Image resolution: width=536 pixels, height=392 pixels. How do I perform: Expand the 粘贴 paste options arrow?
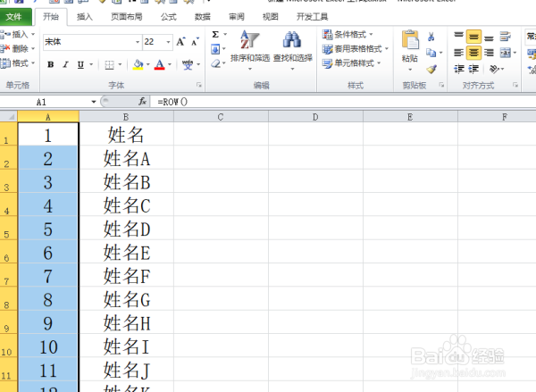pos(410,70)
